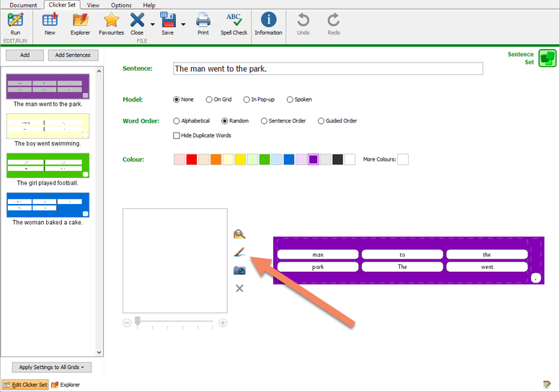Click the paintbrush picture edit icon

[x=239, y=252]
